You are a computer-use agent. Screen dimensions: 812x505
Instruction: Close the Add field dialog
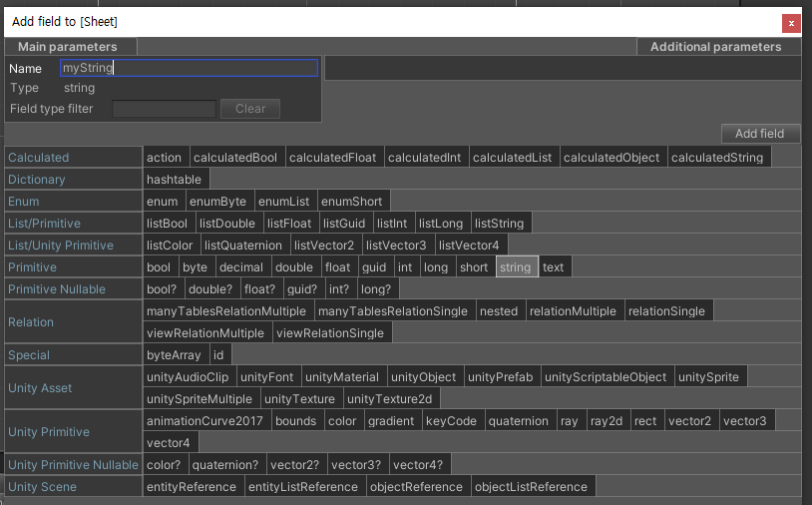[791, 23]
